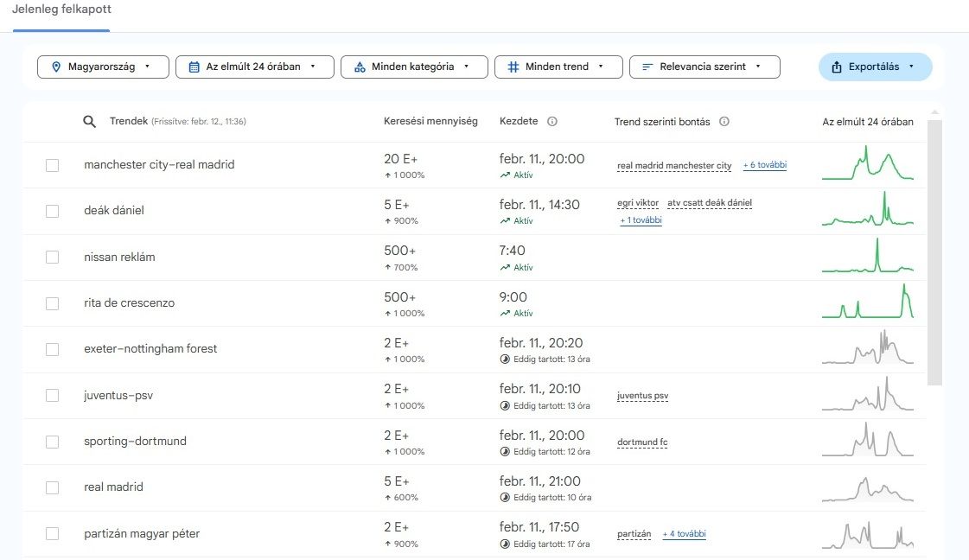Click the export share icon in Exportálás

click(x=837, y=67)
